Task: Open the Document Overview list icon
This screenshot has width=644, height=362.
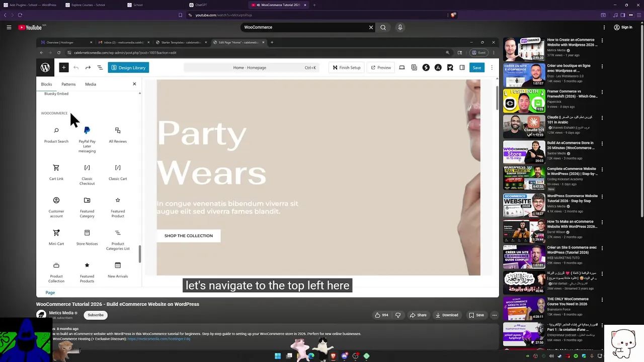Action: [x=100, y=67]
